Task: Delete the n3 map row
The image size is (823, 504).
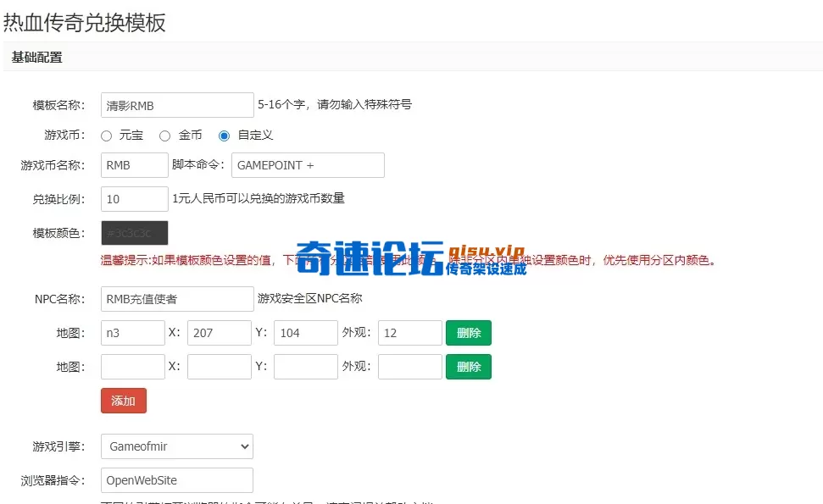Action: pyautogui.click(x=469, y=333)
